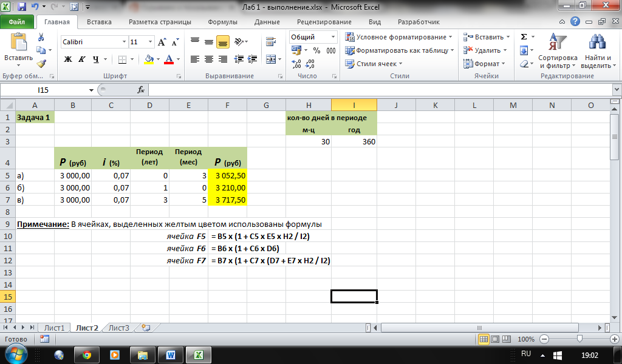Viewport: 622px width, 364px height.
Task: Insert function using the fx icon
Action: click(140, 90)
